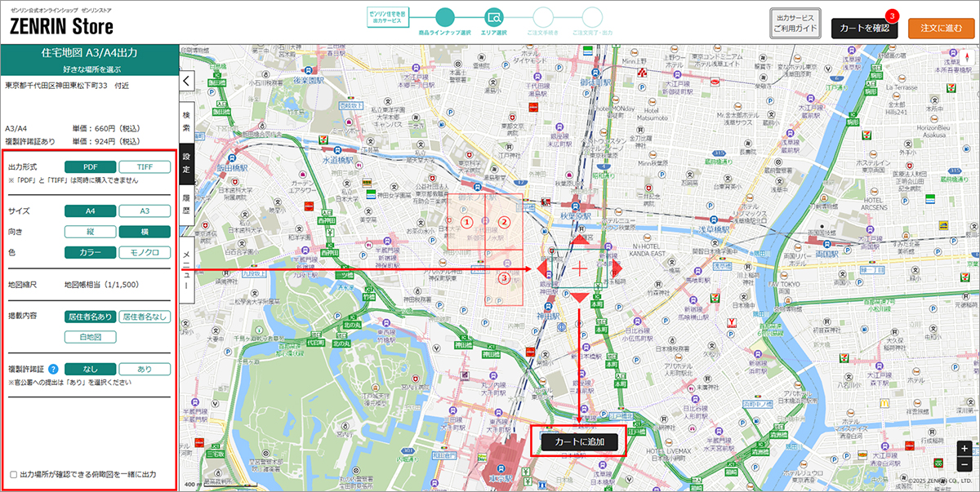Open the メニュー side tab
The height and width of the screenshot is (492, 980).
[186, 269]
